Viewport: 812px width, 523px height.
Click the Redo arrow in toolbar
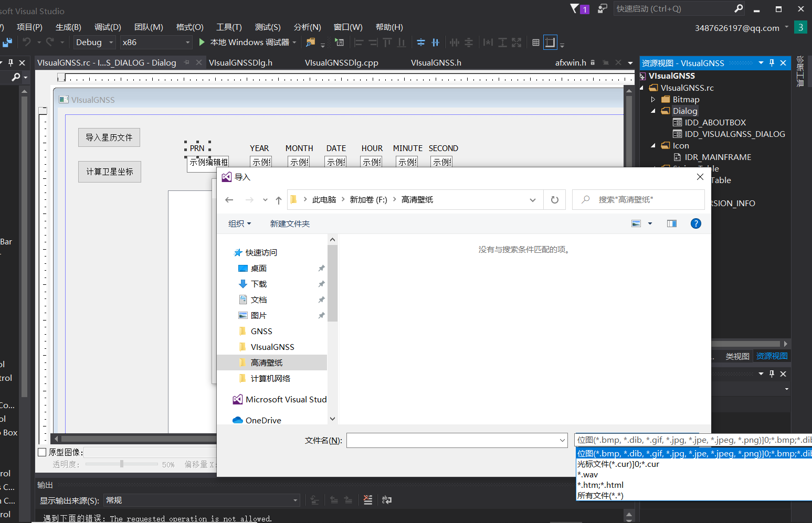50,42
